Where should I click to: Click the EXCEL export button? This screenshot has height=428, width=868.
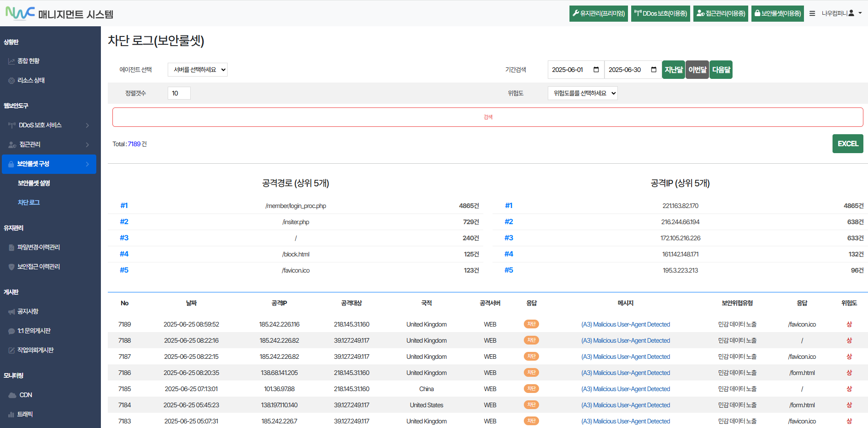(x=847, y=143)
